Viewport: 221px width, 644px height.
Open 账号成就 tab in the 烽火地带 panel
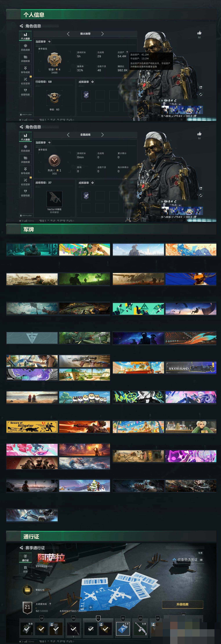25,70
